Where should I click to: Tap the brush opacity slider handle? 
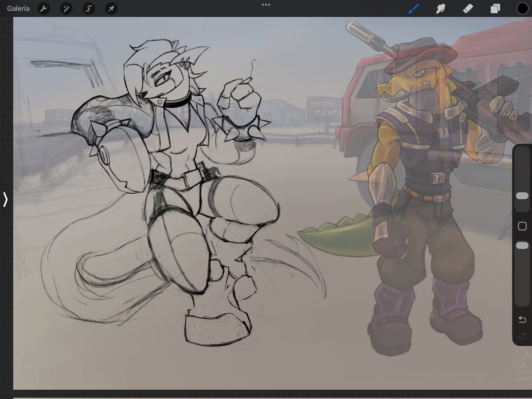(x=522, y=245)
